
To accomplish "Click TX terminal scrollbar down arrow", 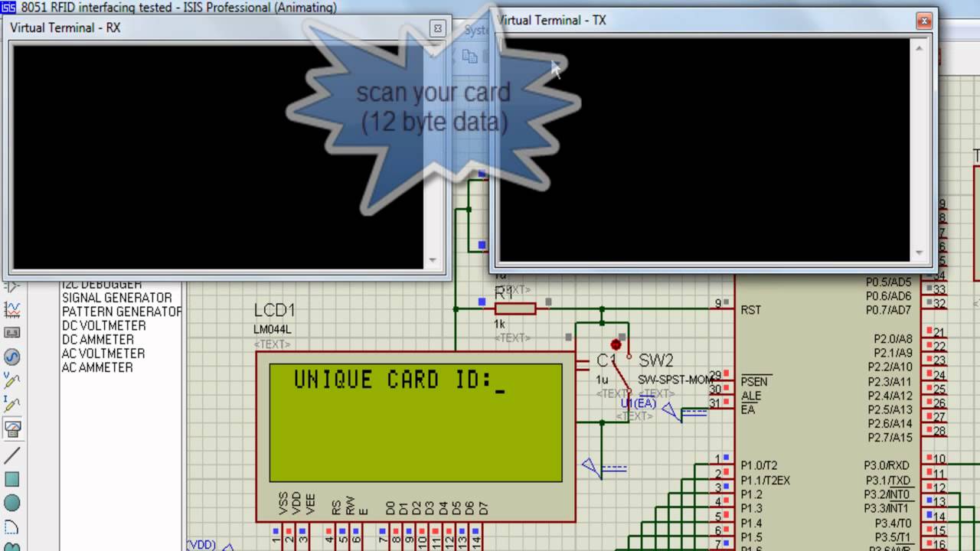I will pos(920,253).
